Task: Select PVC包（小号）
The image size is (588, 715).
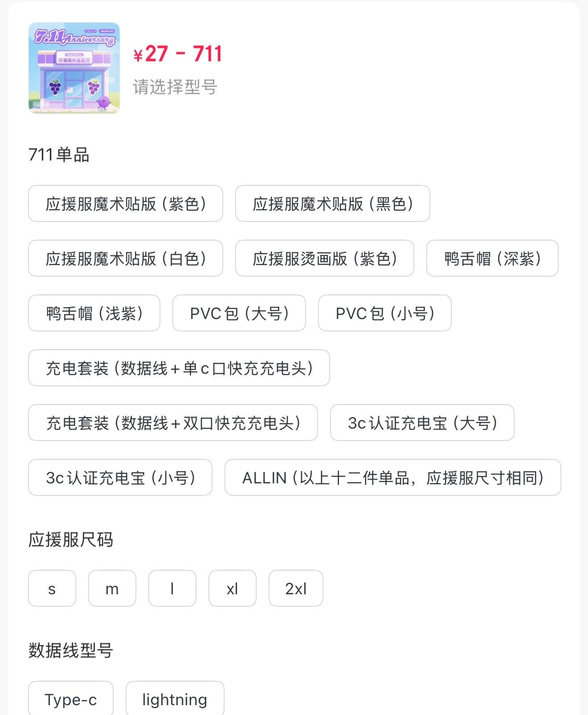Action: click(x=385, y=313)
